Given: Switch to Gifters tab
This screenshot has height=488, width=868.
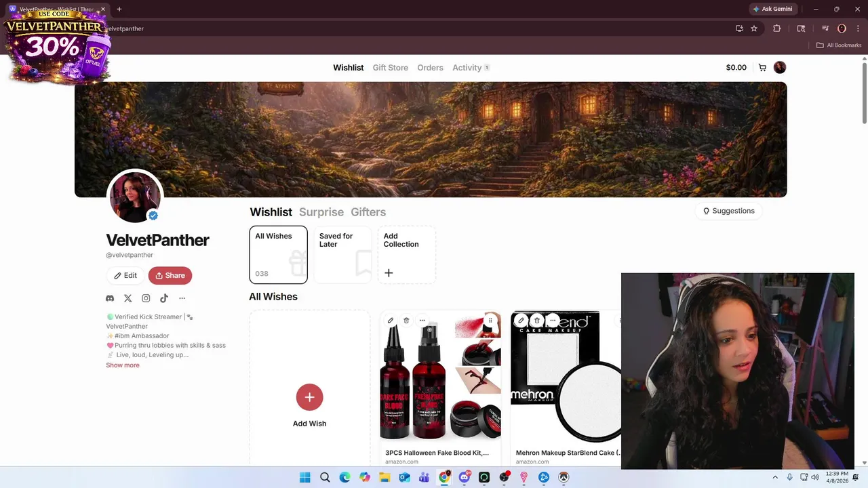Looking at the screenshot, I should click(x=368, y=212).
